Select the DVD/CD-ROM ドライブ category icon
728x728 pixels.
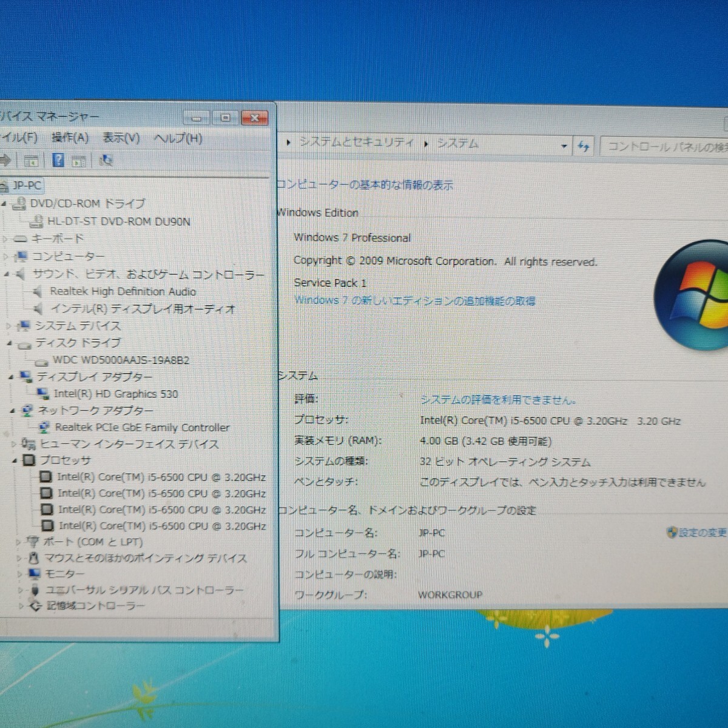point(19,203)
